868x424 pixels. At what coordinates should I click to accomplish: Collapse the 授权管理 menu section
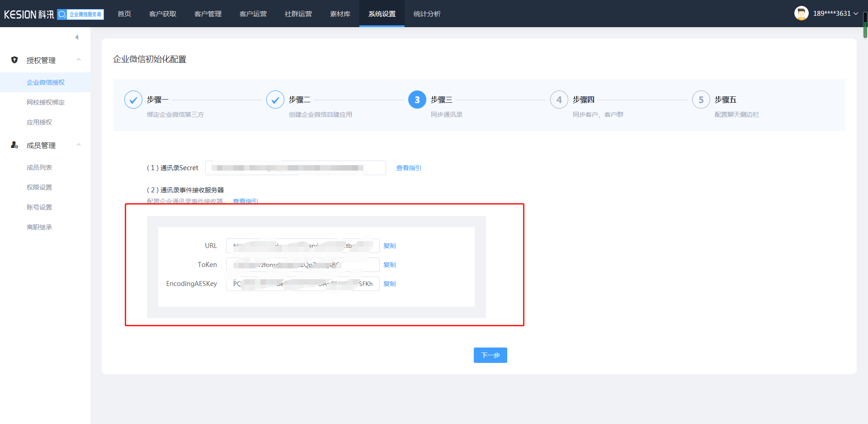(x=79, y=60)
